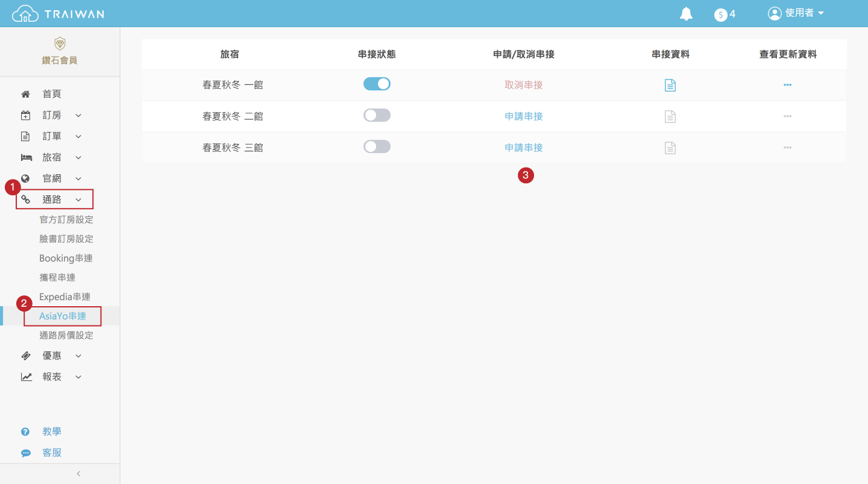
Task: Open 攜程串連 submenu item
Action: [x=57, y=277]
